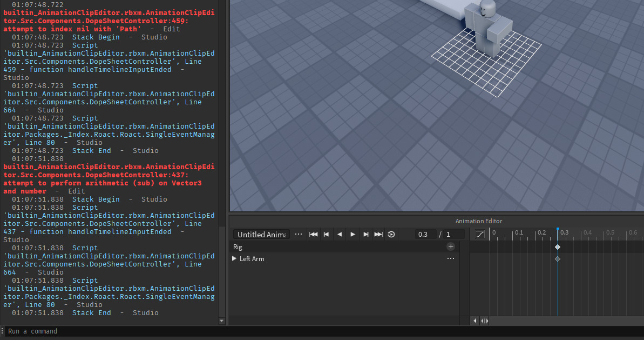Go to the previous keyframe
644x340 pixels.
(326, 234)
